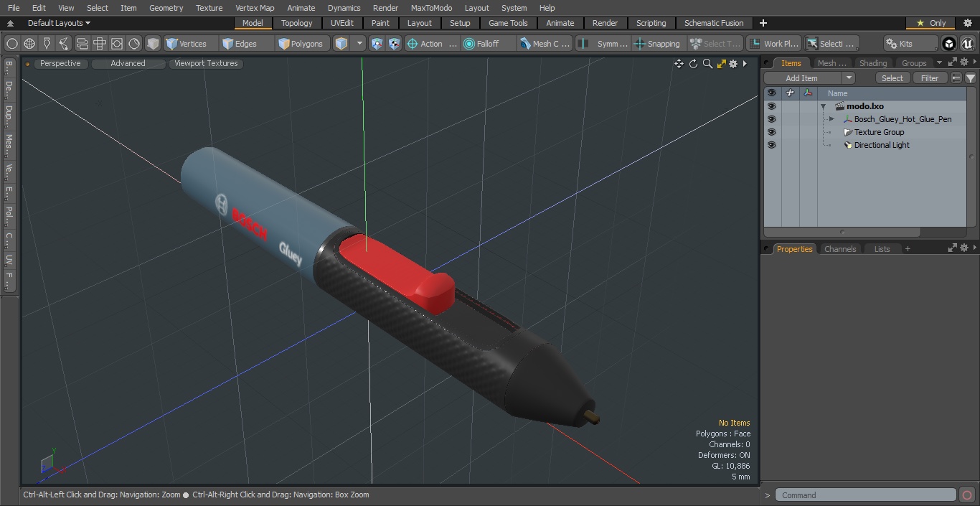This screenshot has height=506, width=980.
Task: Switch to the Schematic Fusion tab
Action: pos(714,23)
